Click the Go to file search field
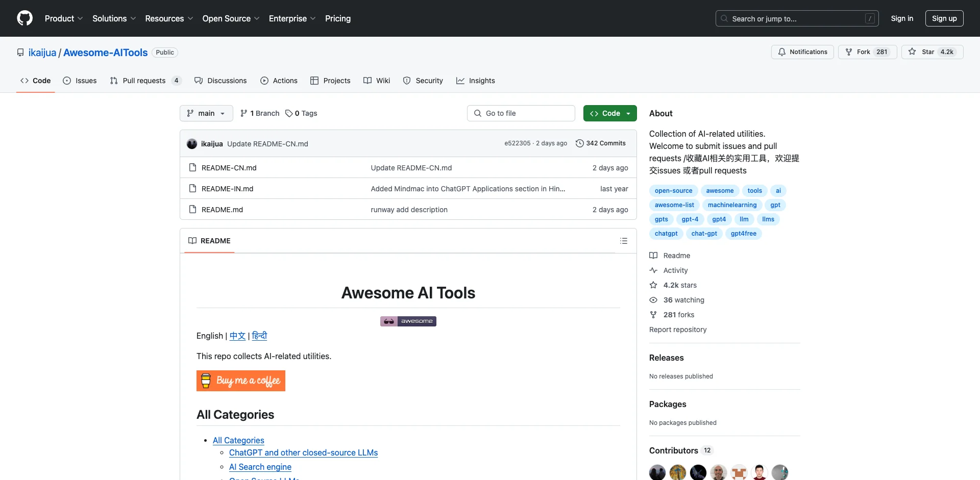 (521, 113)
